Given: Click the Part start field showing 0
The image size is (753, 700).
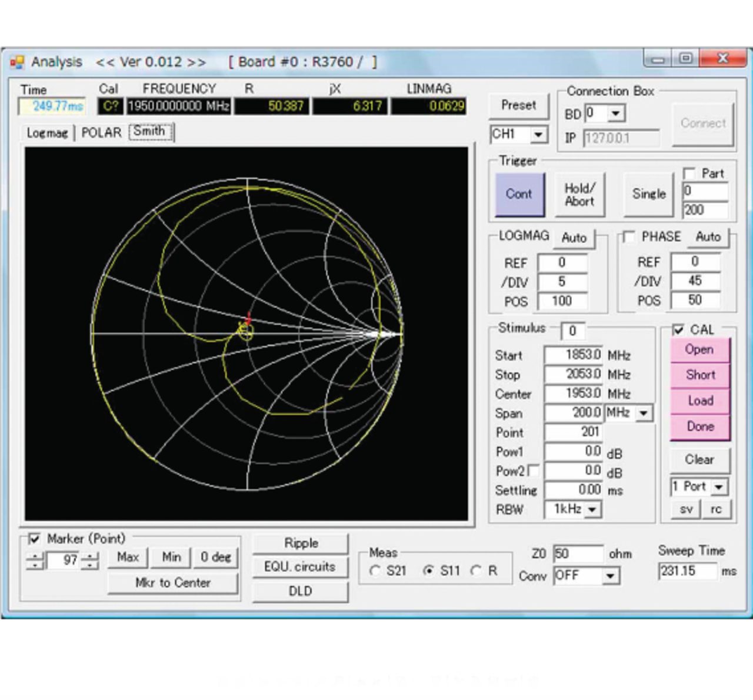Looking at the screenshot, I should click(705, 191).
